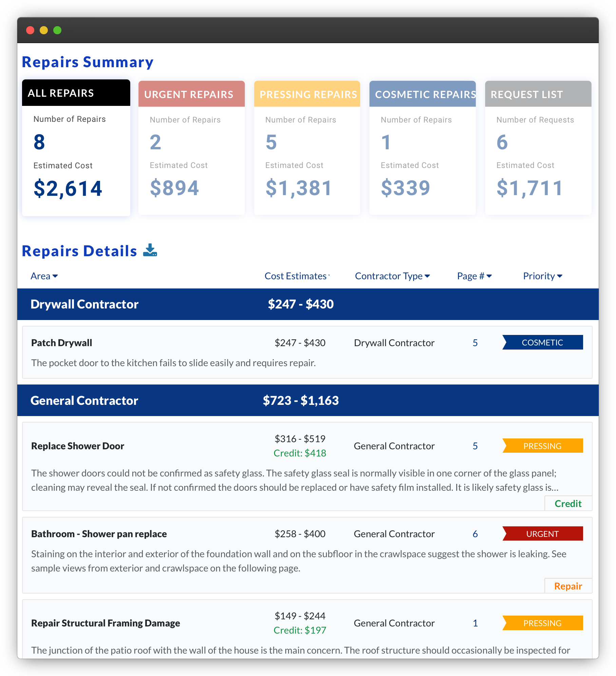Click the red close window dot
Viewport: 616px width, 676px height.
pyautogui.click(x=30, y=30)
